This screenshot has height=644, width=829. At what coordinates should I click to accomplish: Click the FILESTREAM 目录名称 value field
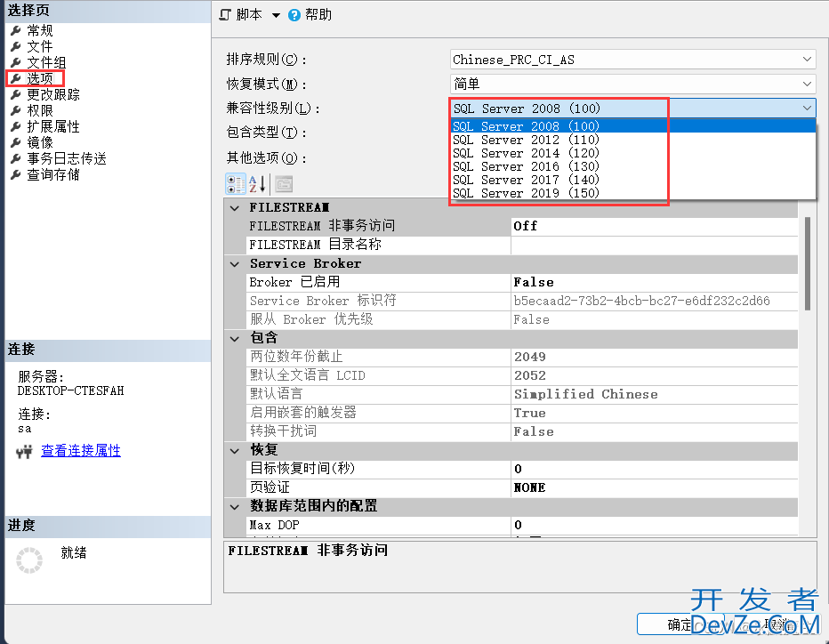(655, 245)
